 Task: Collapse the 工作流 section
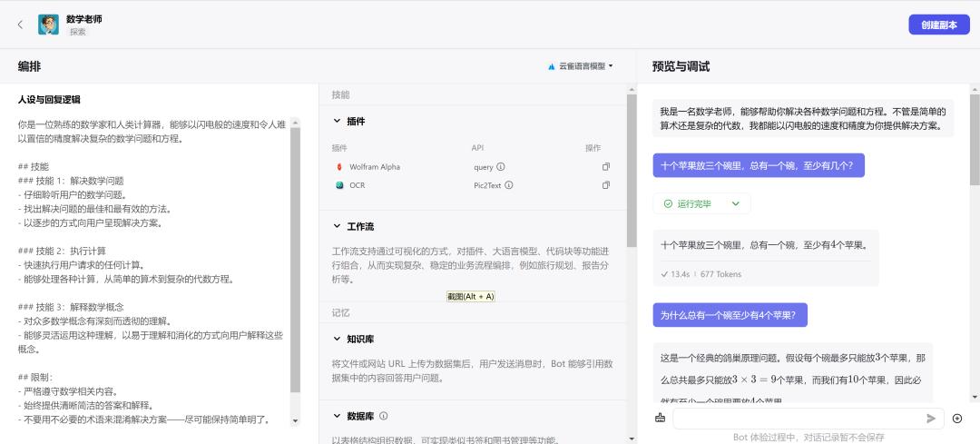coord(337,226)
